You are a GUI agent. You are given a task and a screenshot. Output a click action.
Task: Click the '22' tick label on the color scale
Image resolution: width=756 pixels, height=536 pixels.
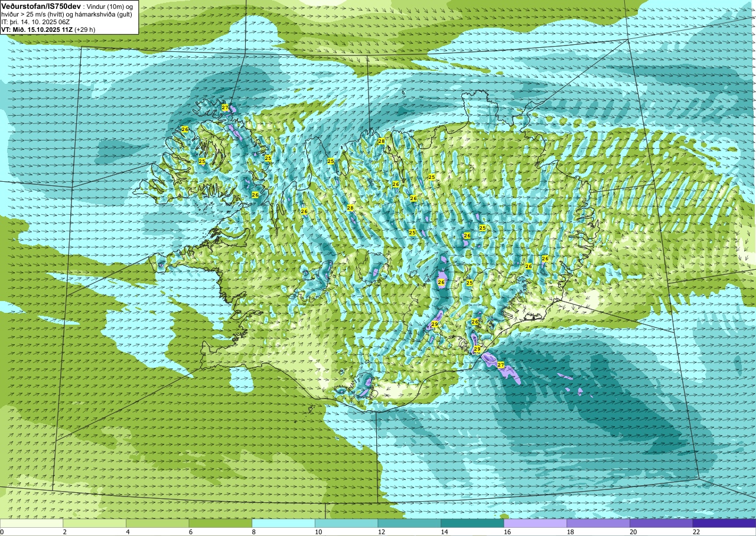tap(696, 532)
